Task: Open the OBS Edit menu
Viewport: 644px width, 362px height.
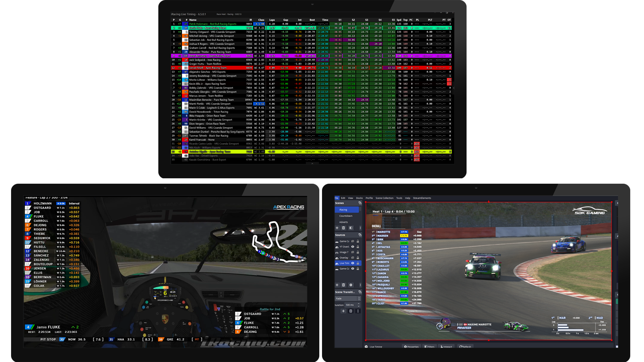Action: point(343,198)
